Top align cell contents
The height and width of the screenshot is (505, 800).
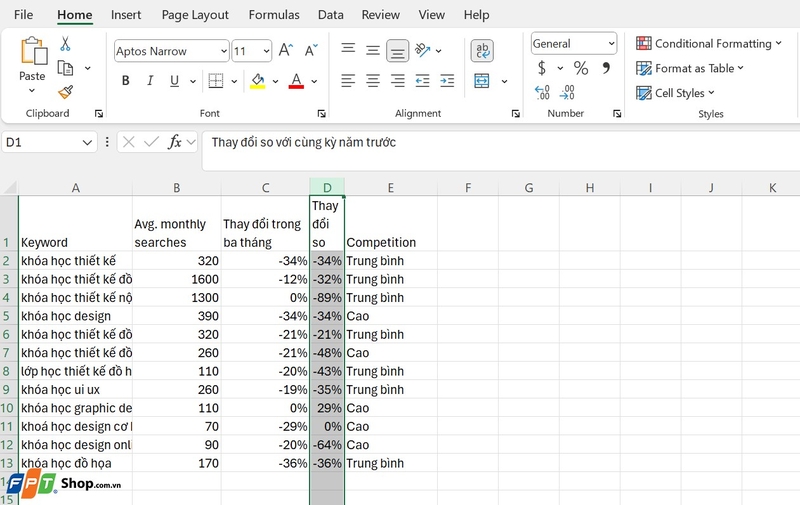click(348, 49)
